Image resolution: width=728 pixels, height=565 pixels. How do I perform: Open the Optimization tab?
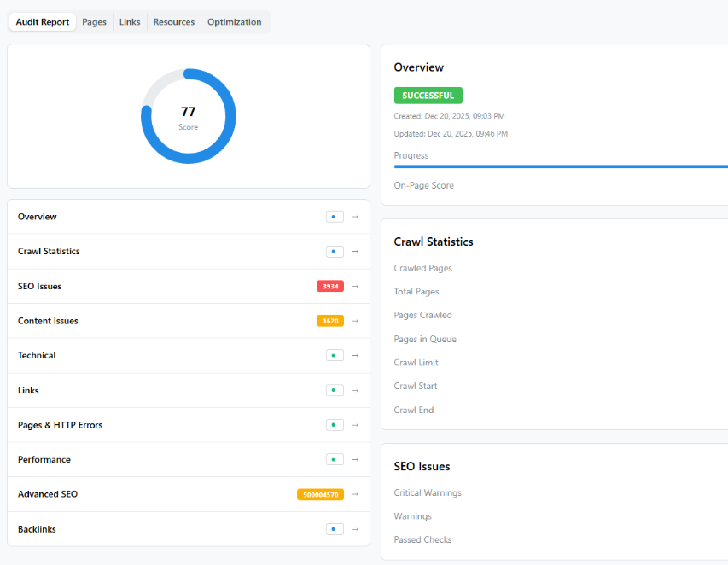click(x=235, y=21)
